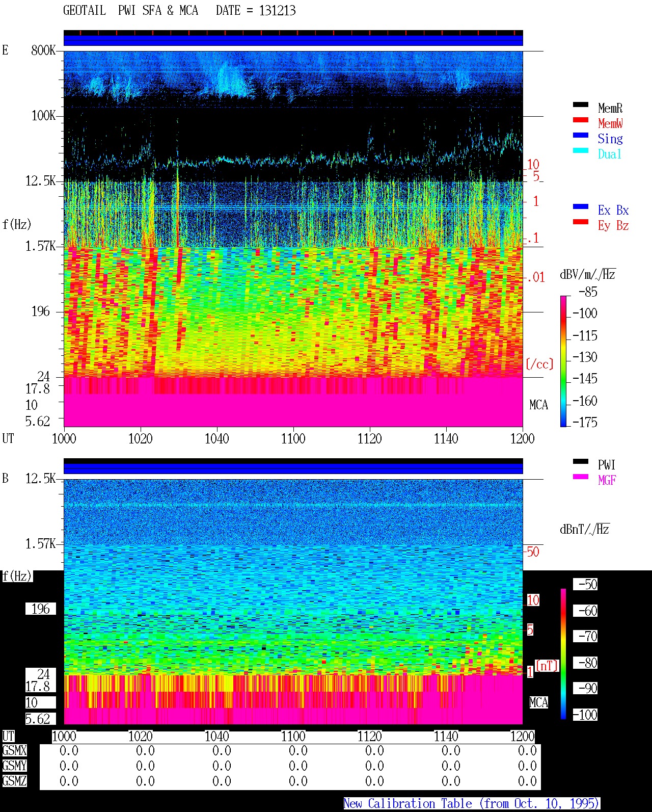Click the black MemR legend swatch
The width and height of the screenshot is (652, 812).
click(581, 105)
